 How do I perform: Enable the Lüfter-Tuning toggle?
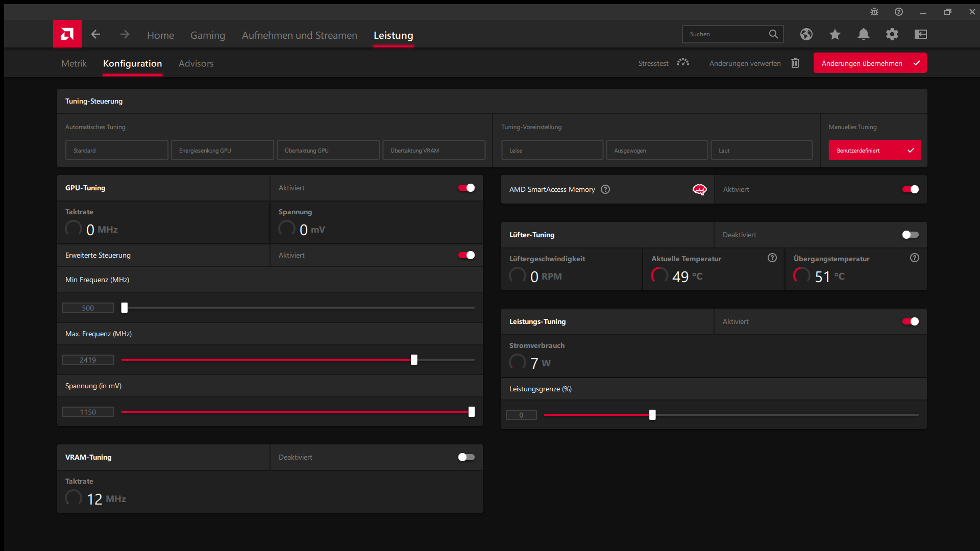910,235
